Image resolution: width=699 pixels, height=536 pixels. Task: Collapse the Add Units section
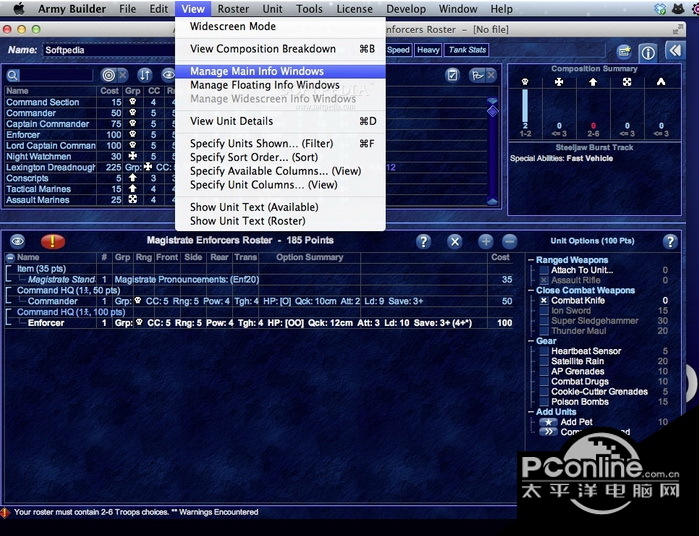[531, 412]
